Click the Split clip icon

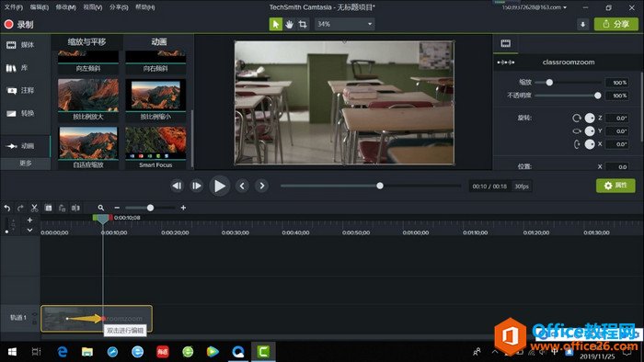coord(75,208)
